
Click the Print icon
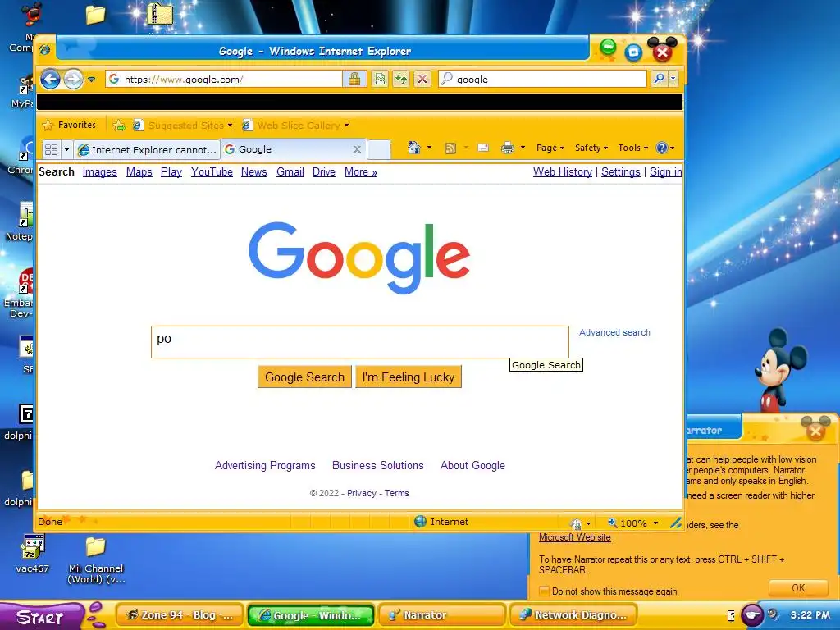[507, 148]
